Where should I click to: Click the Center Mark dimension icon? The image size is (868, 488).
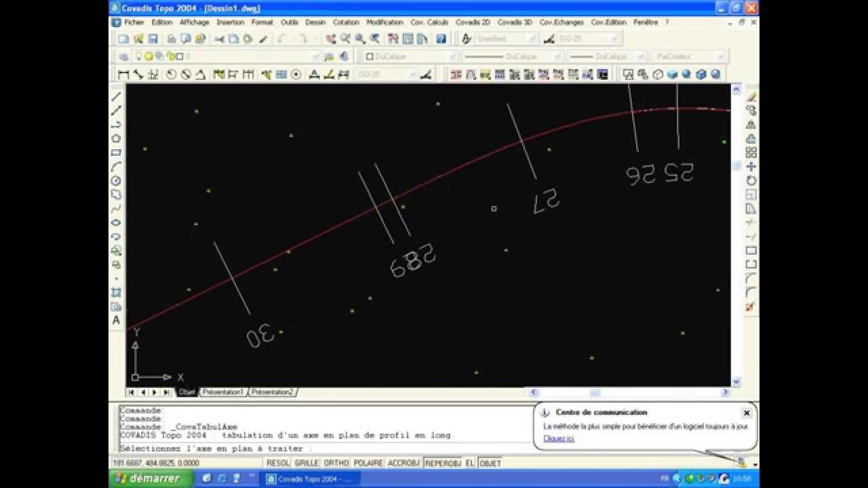(x=296, y=75)
